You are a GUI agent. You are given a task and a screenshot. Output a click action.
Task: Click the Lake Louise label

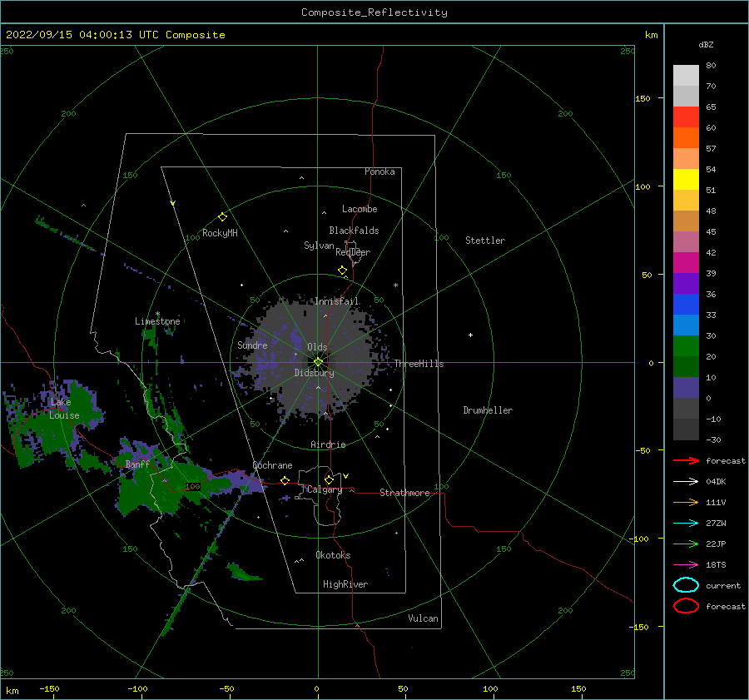click(64, 409)
